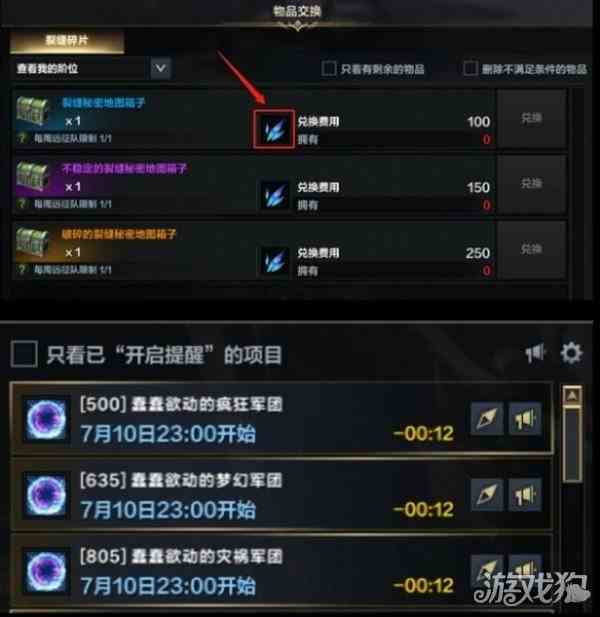Click the megaphone icon next to the gear
The width and height of the screenshot is (600, 617).
(535, 353)
